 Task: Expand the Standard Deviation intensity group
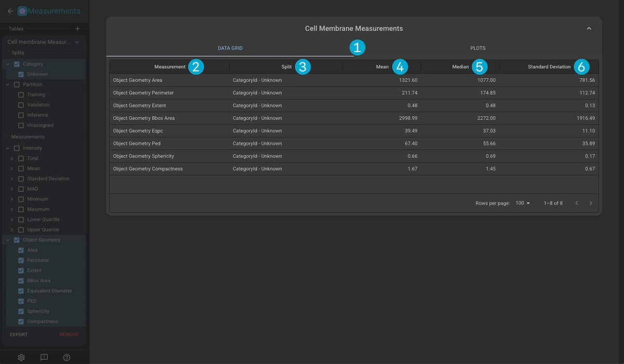pos(12,179)
